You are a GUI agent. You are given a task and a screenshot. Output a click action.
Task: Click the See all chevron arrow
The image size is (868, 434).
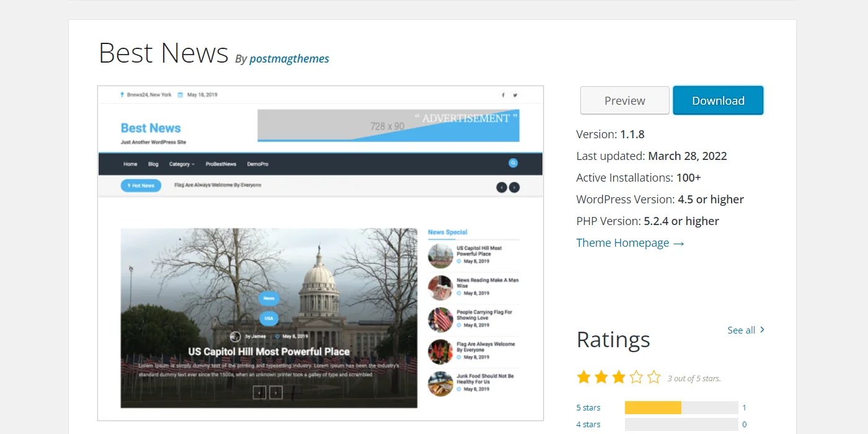tap(762, 330)
